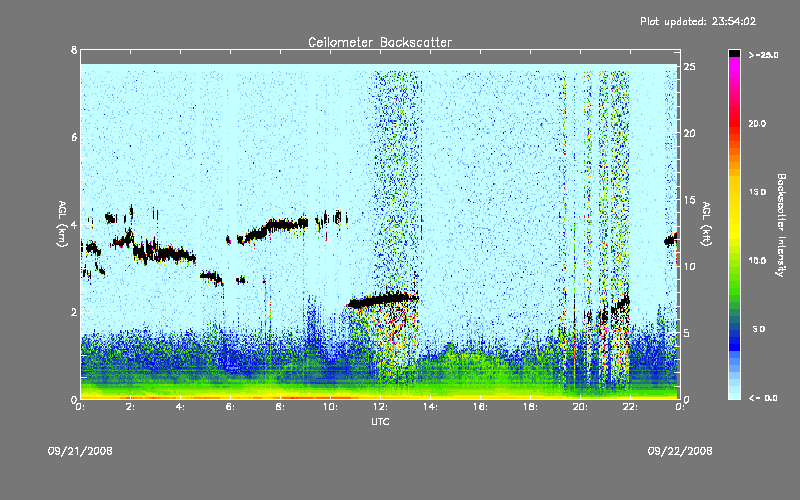800x500 pixels.
Task: Click the "10.0" colorbar tick label
Action: click(757, 261)
